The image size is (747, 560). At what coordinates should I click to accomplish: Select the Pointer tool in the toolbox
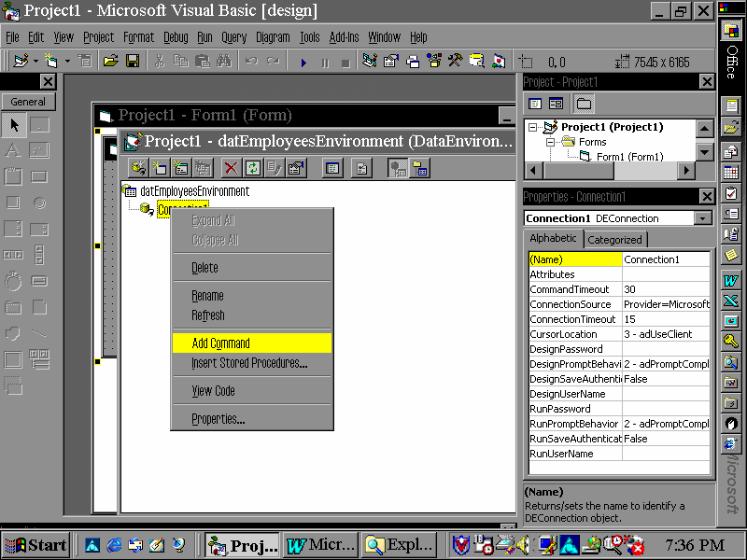(14, 125)
